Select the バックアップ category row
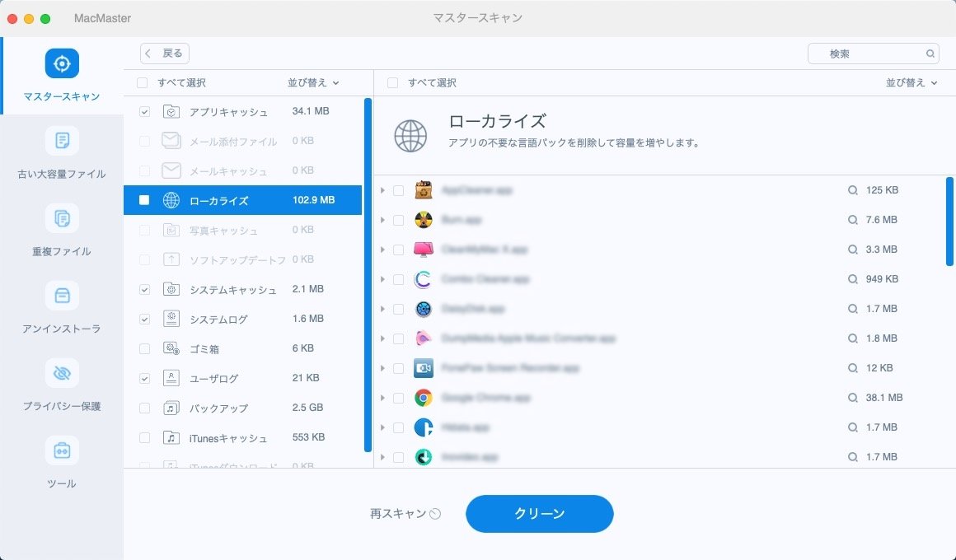The width and height of the screenshot is (956, 560). point(242,408)
